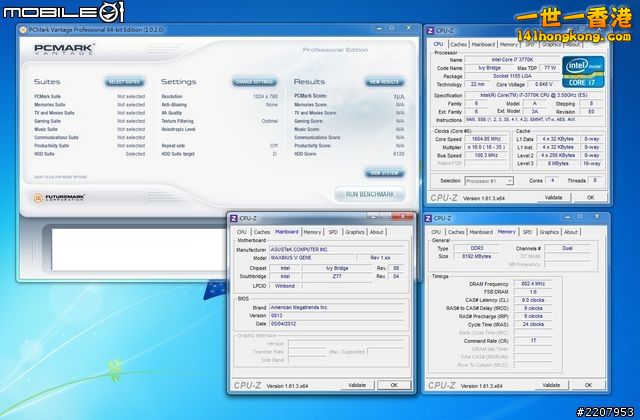Click Validate in the Mainboard CPU-Z window
640x420 pixels.
click(x=357, y=384)
